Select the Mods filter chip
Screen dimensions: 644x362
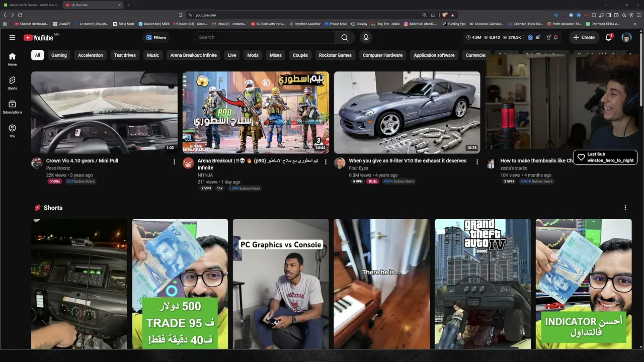click(253, 55)
